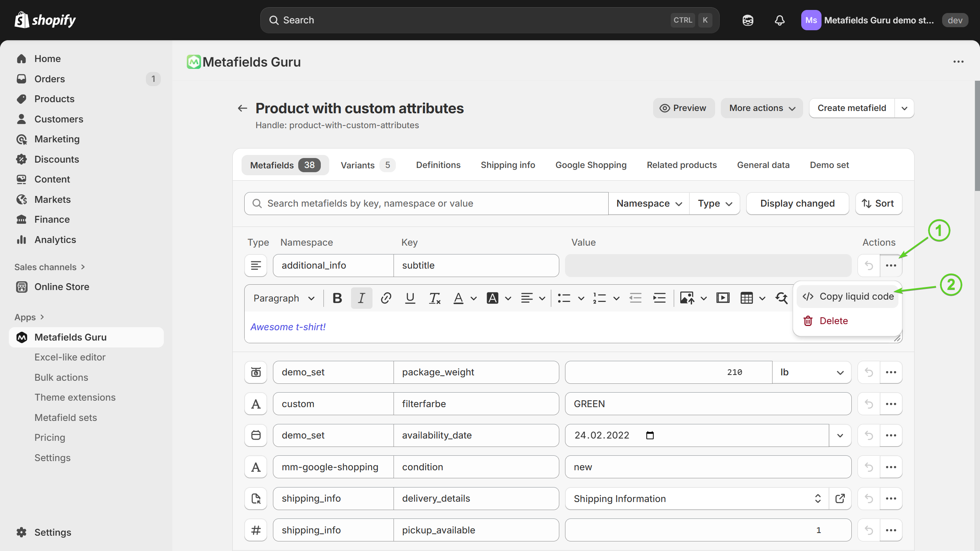Toggle bold formatting in the editor

(x=337, y=298)
